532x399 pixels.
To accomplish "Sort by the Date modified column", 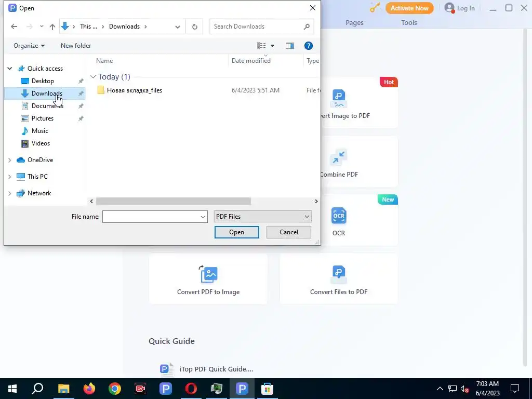I will click(x=251, y=61).
